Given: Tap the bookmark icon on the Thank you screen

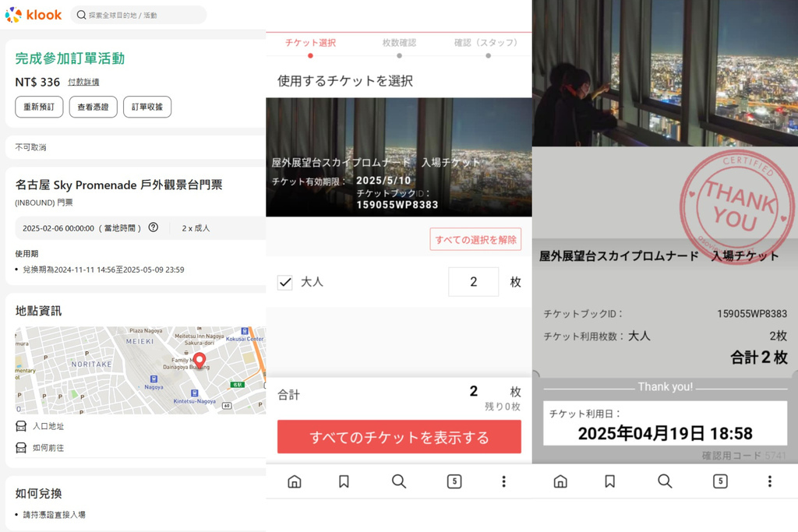Looking at the screenshot, I should 609,481.
